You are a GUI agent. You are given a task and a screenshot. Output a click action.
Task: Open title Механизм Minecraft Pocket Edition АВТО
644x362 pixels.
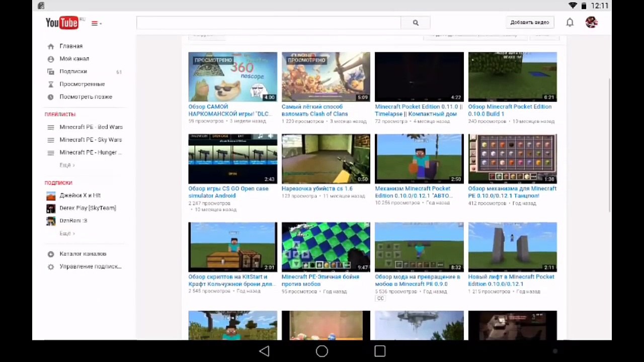[414, 192]
